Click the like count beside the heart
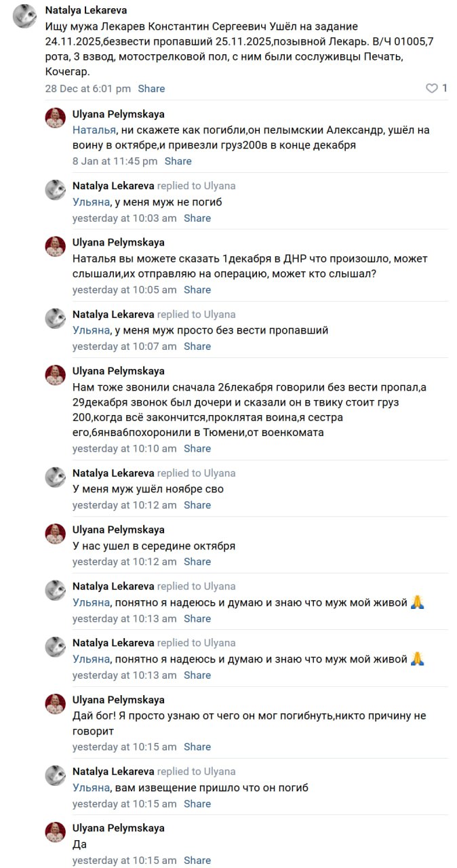457x868 pixels. pos(445,88)
